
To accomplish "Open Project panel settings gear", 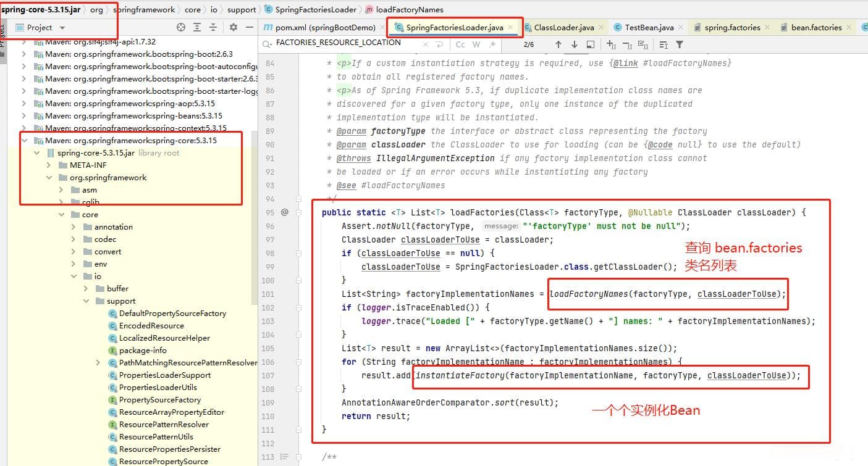I will point(234,27).
